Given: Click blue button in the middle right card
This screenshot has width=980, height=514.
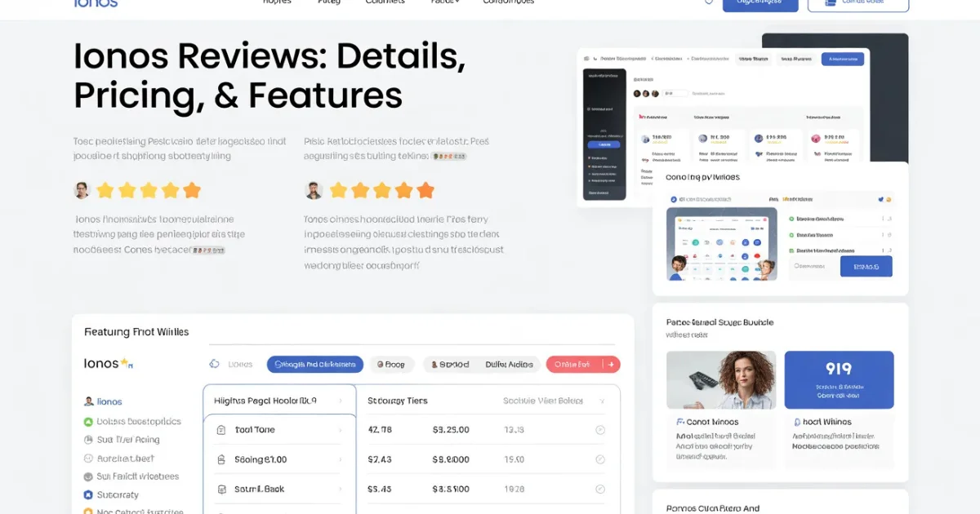Looking at the screenshot, I should [866, 266].
